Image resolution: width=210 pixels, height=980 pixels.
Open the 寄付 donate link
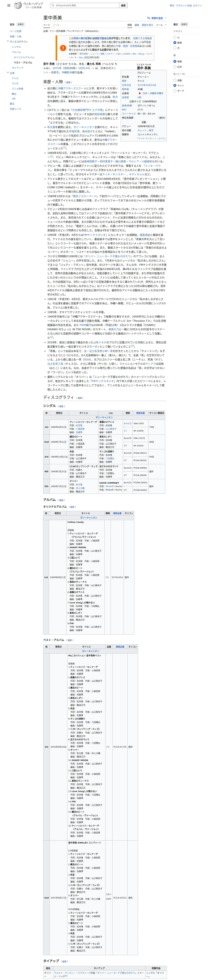pos(172,6)
